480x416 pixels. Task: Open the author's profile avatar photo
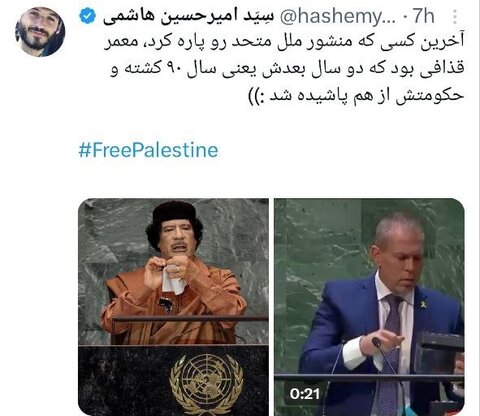coord(40,32)
